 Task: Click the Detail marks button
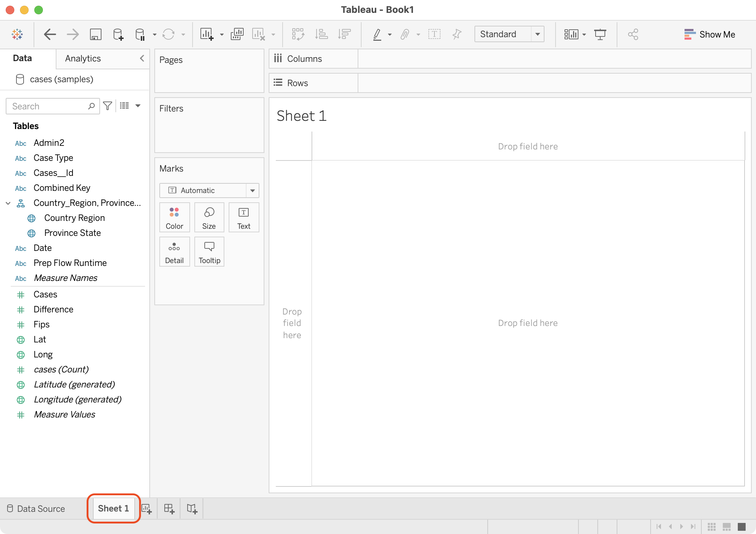coord(174,252)
